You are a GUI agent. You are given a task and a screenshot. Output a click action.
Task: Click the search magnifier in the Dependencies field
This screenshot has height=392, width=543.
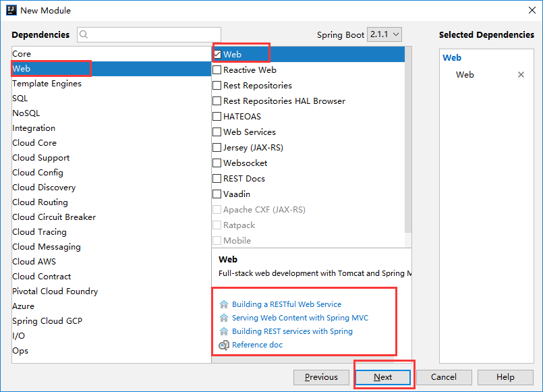83,34
